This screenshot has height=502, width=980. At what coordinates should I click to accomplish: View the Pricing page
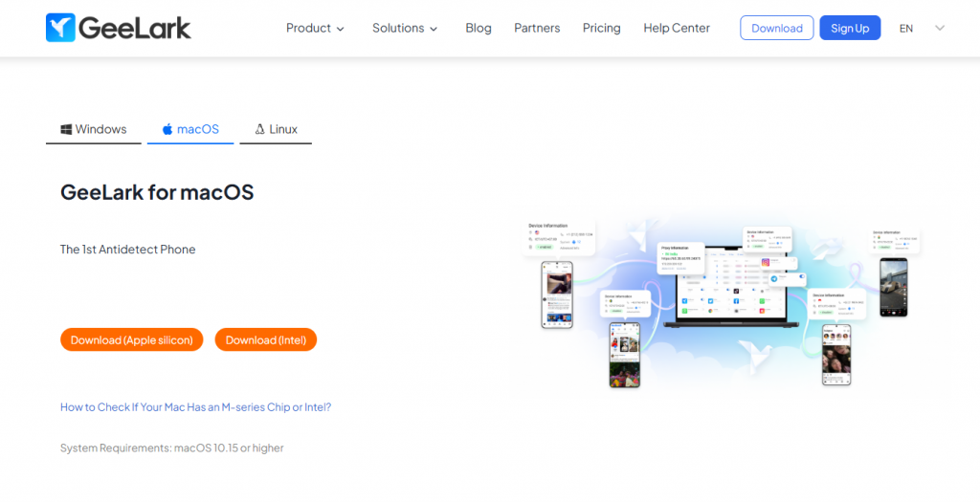coord(601,28)
